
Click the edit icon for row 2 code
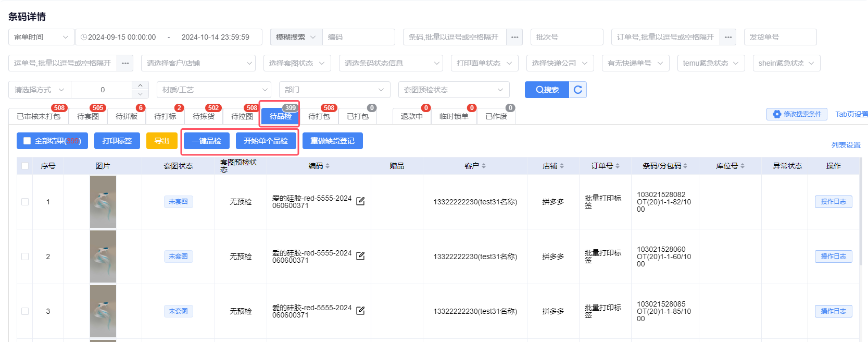[360, 256]
